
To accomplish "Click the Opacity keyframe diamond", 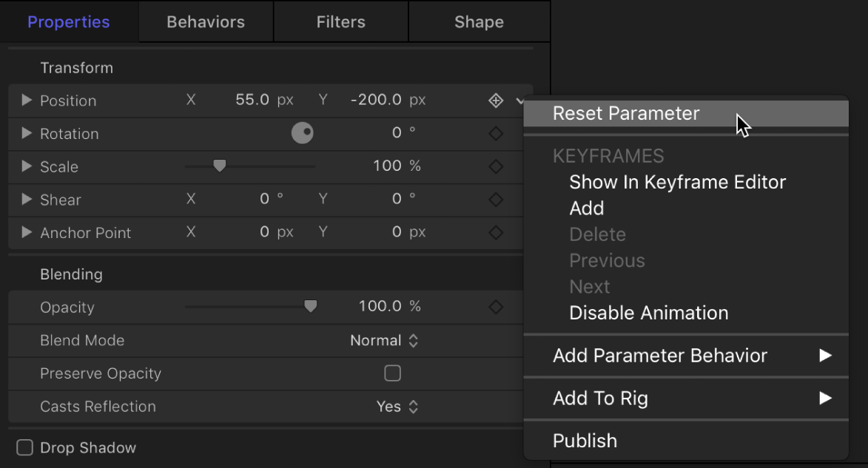I will [x=496, y=307].
